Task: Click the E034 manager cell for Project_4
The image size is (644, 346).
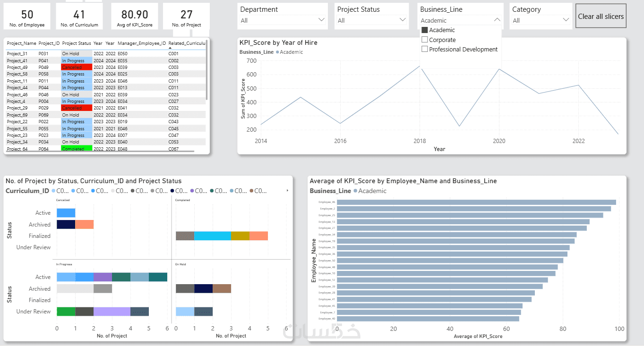Action: click(x=122, y=101)
